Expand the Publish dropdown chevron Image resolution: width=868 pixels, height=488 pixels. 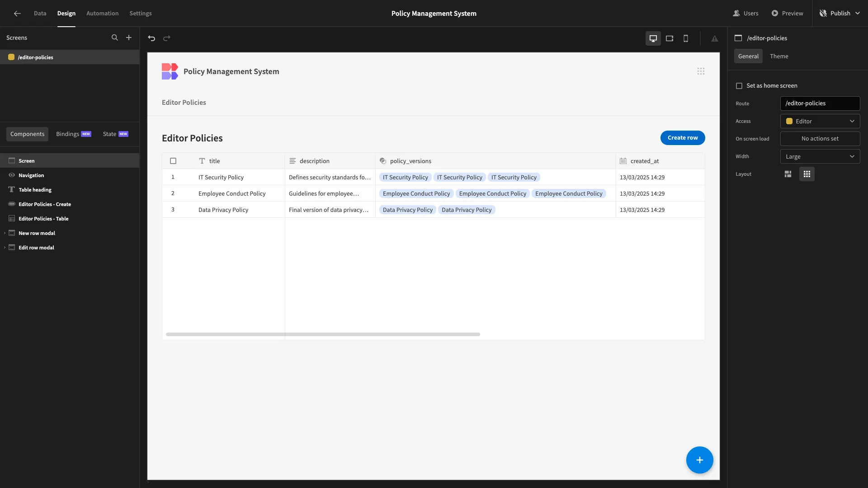(x=858, y=14)
